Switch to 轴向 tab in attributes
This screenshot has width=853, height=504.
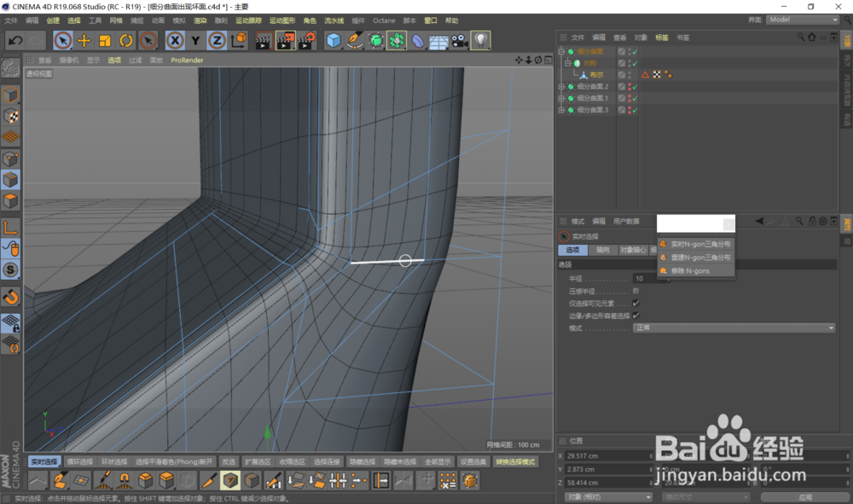click(602, 250)
